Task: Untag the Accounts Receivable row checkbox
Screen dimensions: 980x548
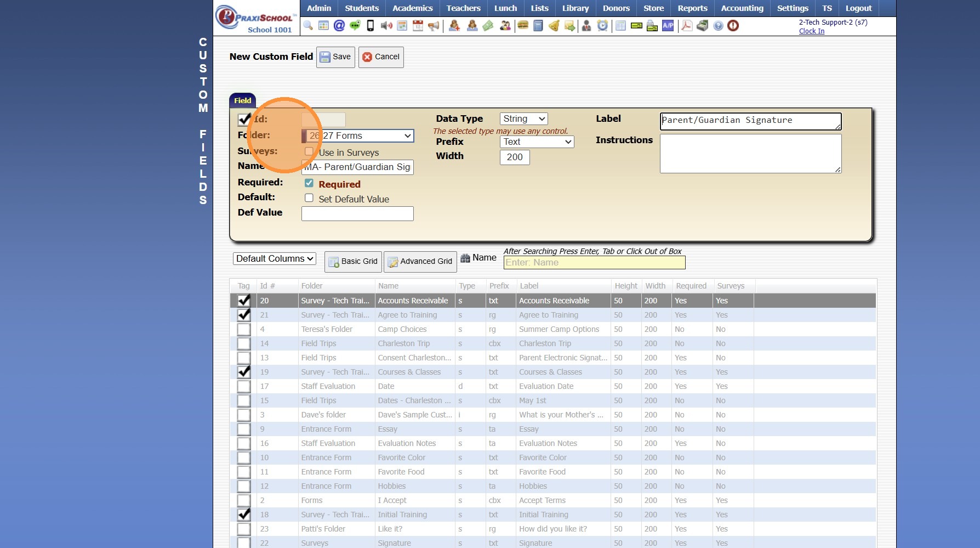Action: [244, 301]
